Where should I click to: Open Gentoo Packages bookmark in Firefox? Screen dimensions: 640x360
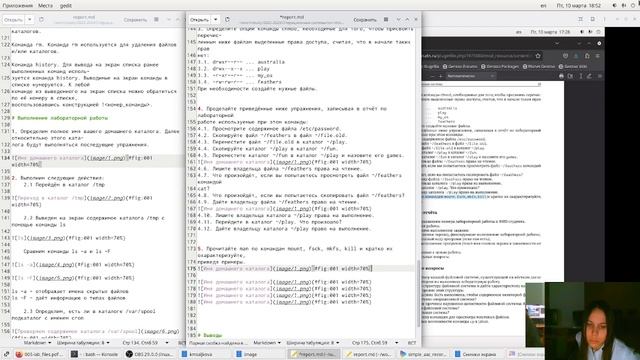coord(500,66)
